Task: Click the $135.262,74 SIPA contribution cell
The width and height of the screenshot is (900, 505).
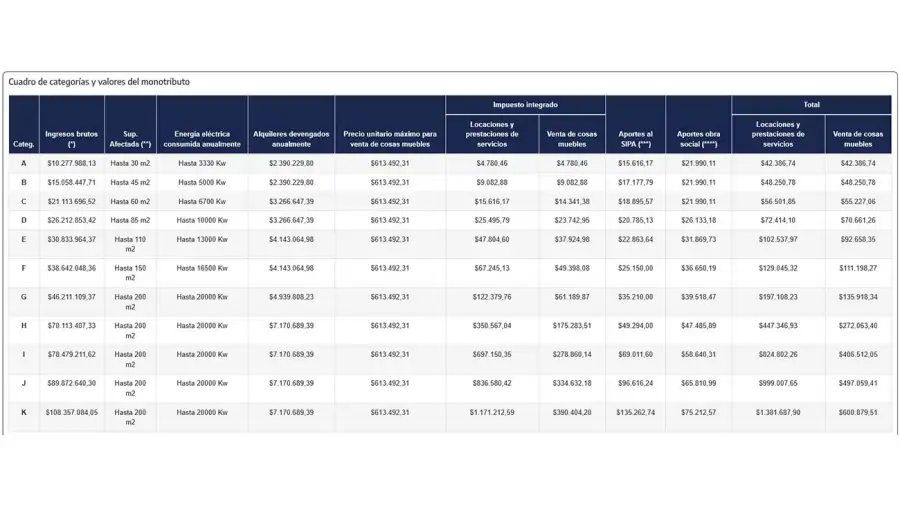Action: pos(635,412)
